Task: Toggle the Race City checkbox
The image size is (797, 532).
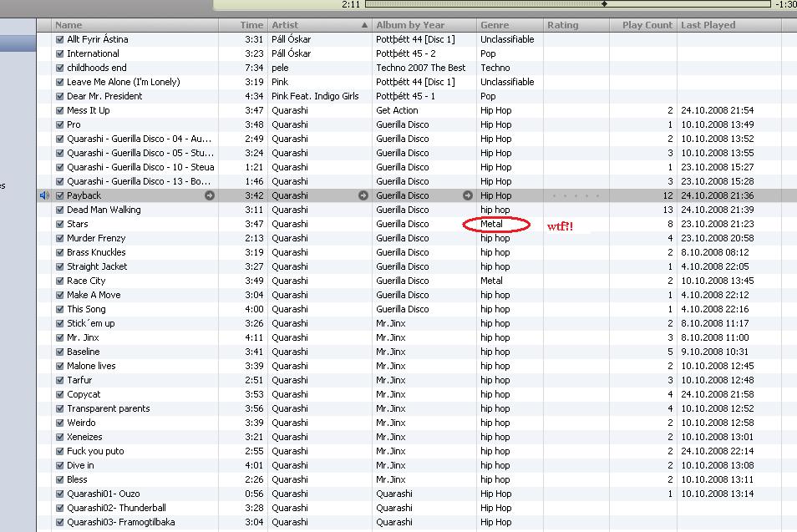Action: (59, 281)
